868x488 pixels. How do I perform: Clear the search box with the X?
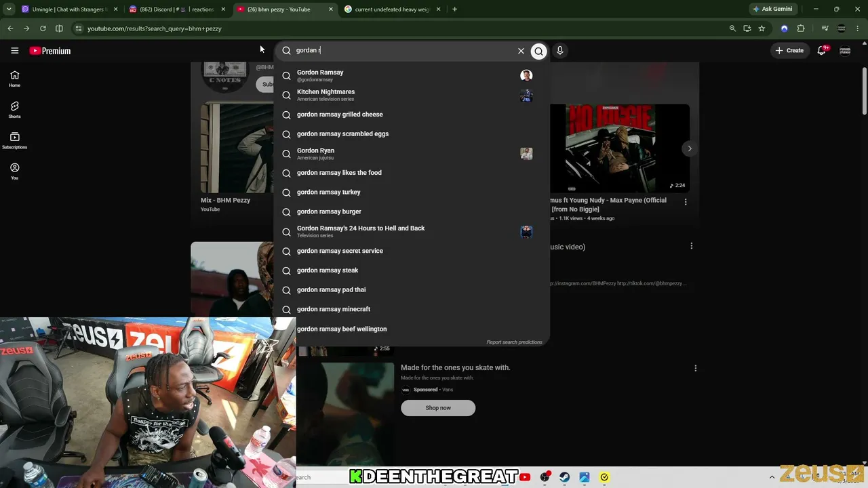(521, 51)
